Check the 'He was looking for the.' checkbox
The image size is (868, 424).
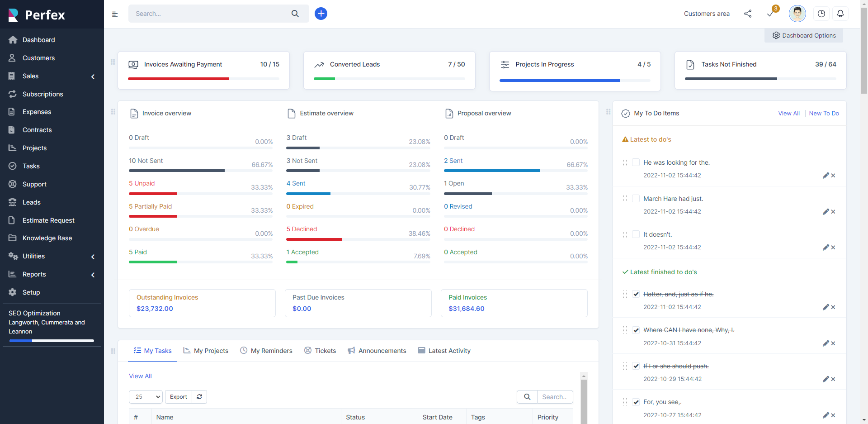636,162
